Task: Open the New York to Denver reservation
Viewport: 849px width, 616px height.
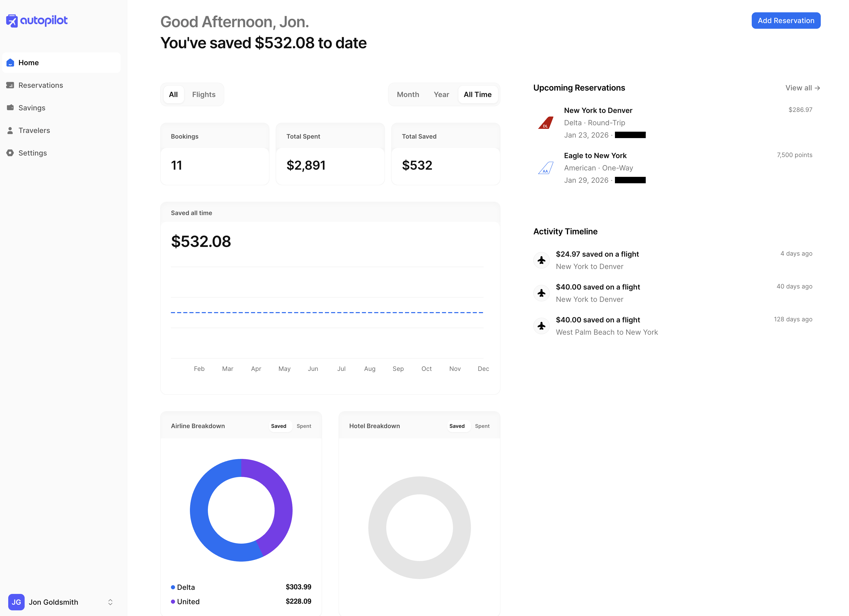Action: [598, 110]
